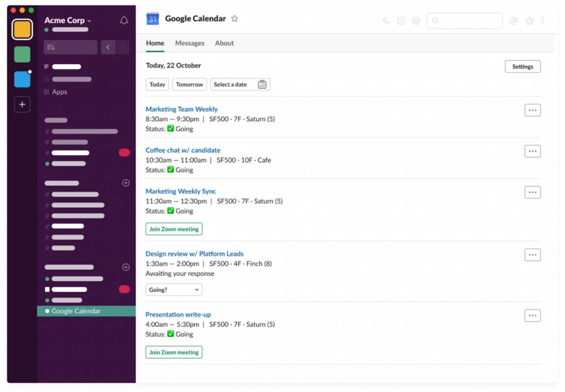The height and width of the screenshot is (392, 565).
Task: Switch to the green workspace icon
Action: (22, 54)
